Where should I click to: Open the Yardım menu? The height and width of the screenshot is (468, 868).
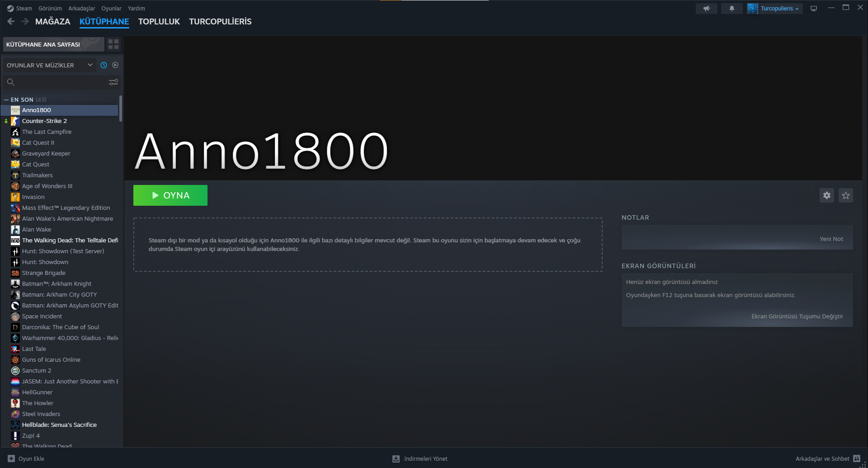(x=137, y=8)
